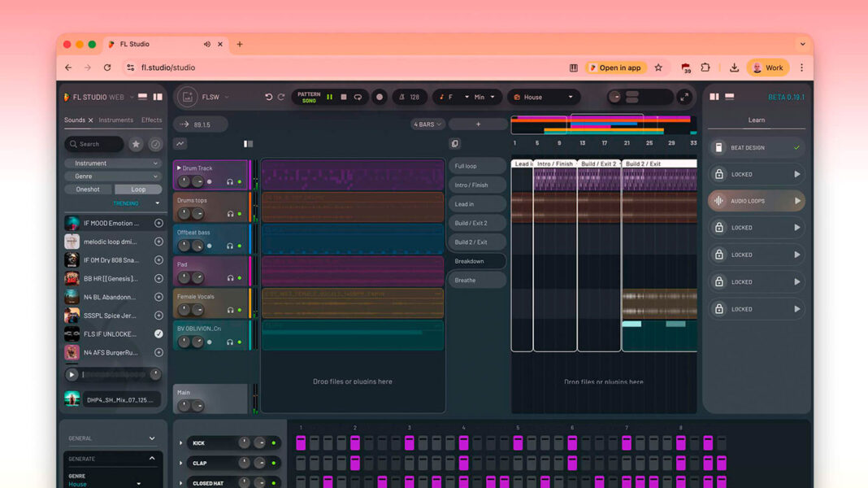The image size is (868, 488).
Task: Toggle Loop mode in the sample filter
Action: pyautogui.click(x=138, y=189)
